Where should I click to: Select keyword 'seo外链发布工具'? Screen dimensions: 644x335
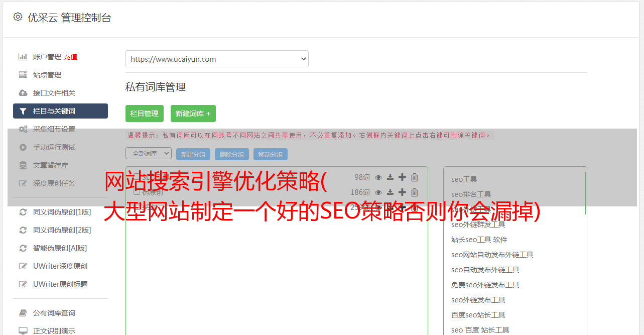point(478,300)
